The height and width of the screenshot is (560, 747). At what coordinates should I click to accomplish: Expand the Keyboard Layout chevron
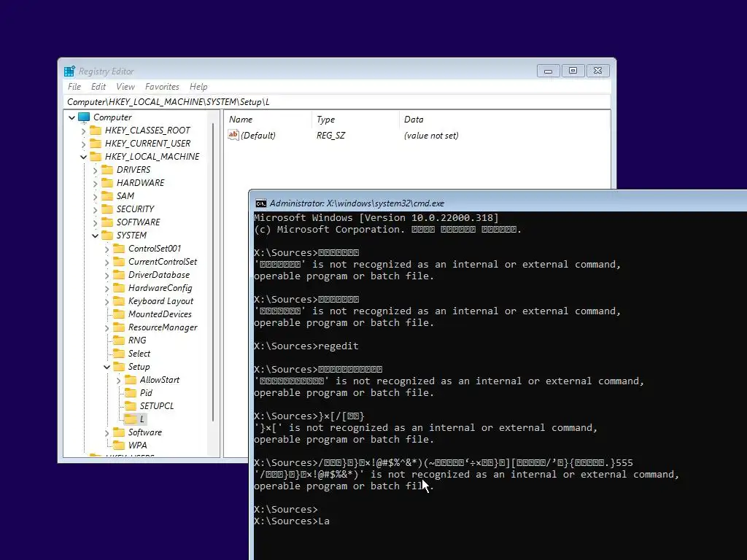click(107, 301)
